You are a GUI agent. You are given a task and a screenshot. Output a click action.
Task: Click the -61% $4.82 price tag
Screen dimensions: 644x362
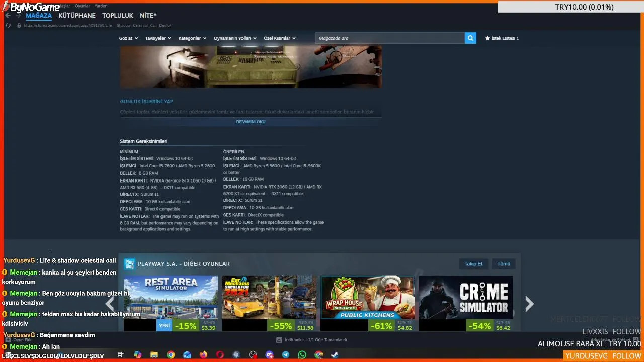[x=391, y=326]
